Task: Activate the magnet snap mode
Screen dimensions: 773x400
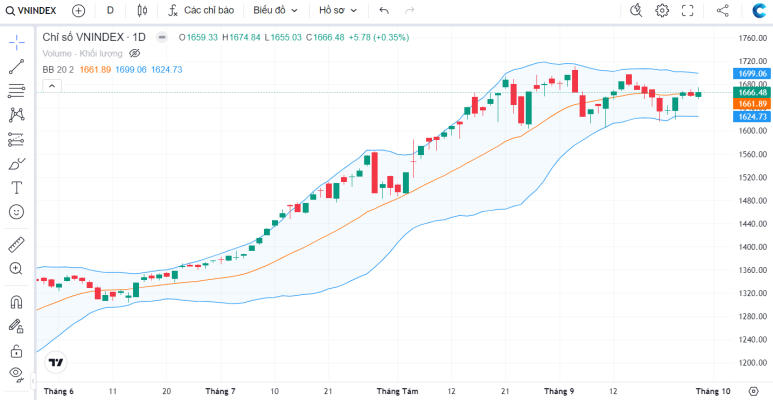Action: [x=16, y=301]
